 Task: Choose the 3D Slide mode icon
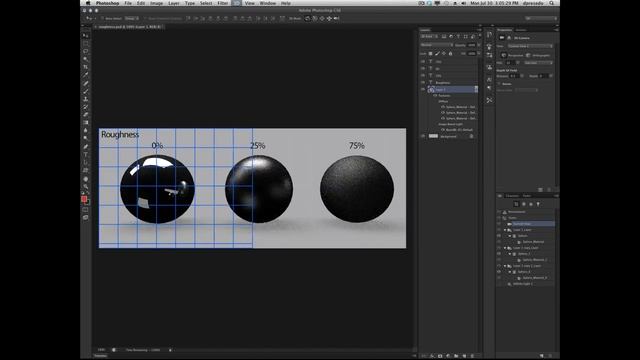point(329,18)
